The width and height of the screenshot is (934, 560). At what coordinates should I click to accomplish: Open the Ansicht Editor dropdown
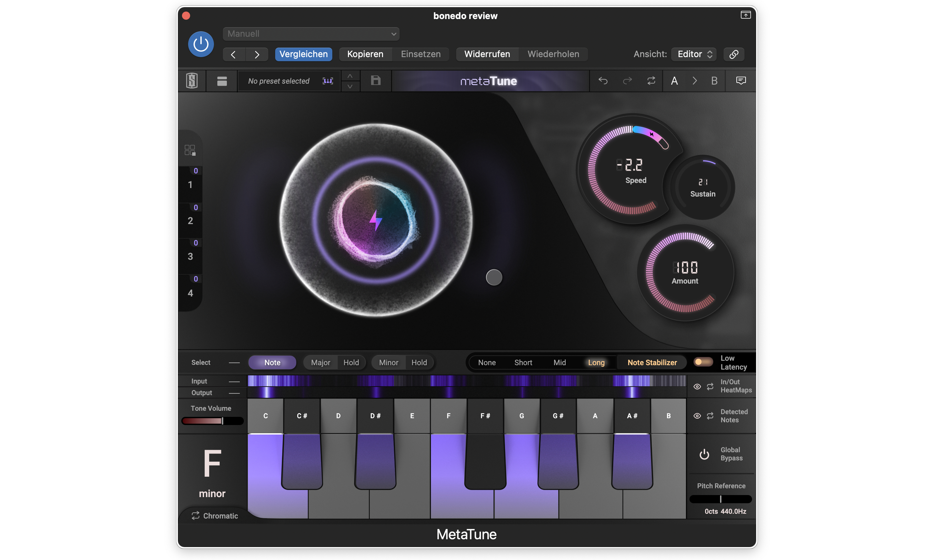pyautogui.click(x=694, y=54)
